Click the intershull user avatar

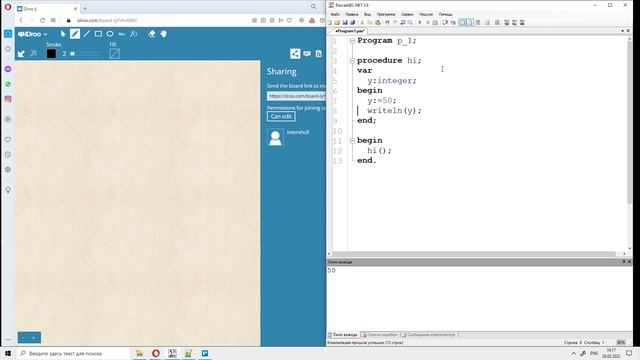click(275, 138)
